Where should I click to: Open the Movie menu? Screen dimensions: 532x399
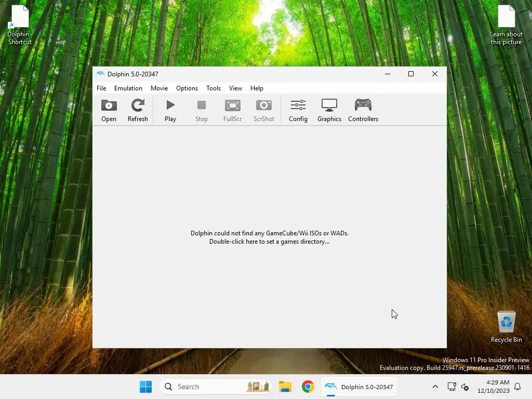click(159, 88)
